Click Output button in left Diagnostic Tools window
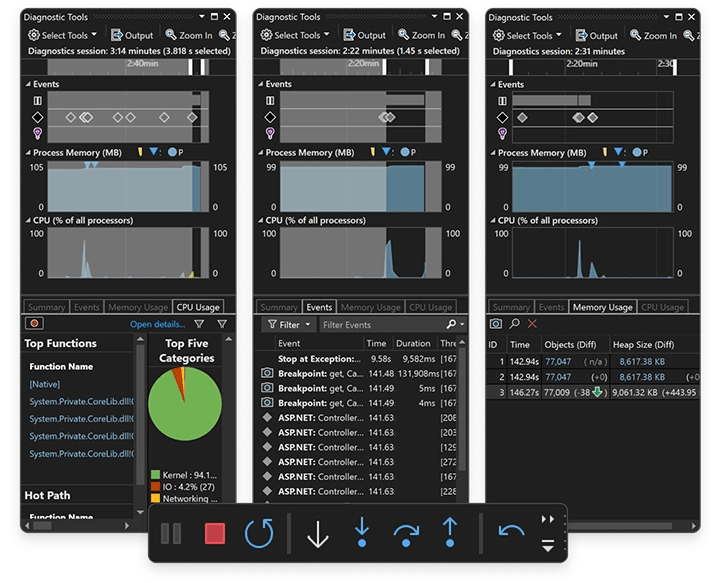The width and height of the screenshot is (725, 583). tap(132, 35)
